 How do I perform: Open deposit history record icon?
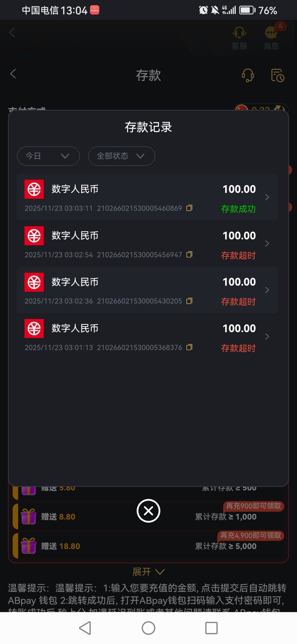point(277,75)
